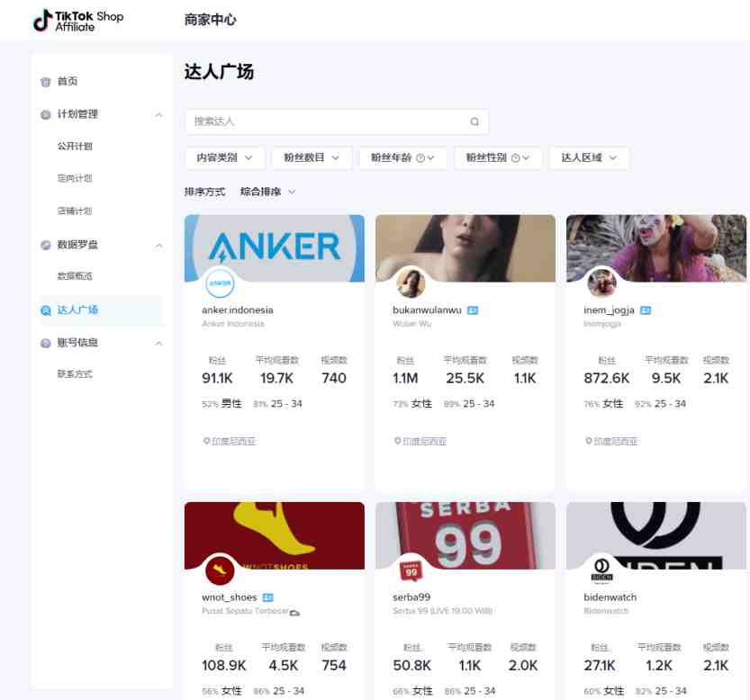Click the 108.9K follower count on wnot_shoes
750x700 pixels.
[x=224, y=666]
